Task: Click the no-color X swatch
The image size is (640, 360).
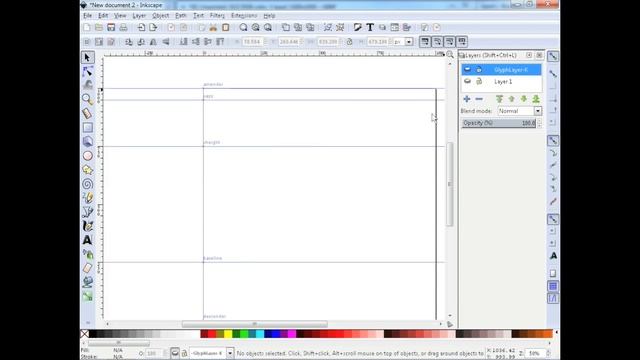Action: [84, 334]
